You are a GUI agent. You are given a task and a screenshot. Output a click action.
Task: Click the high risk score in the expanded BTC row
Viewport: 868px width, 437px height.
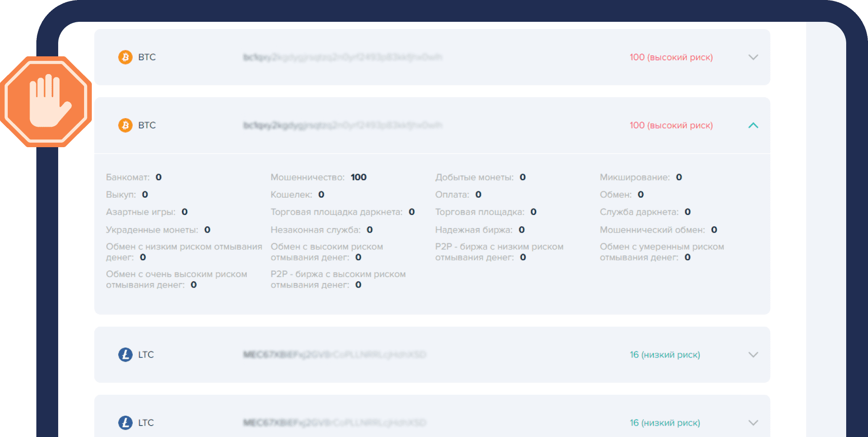tap(671, 125)
